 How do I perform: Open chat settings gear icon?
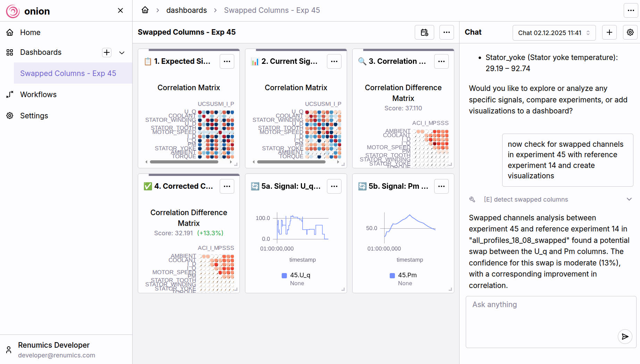coord(630,32)
